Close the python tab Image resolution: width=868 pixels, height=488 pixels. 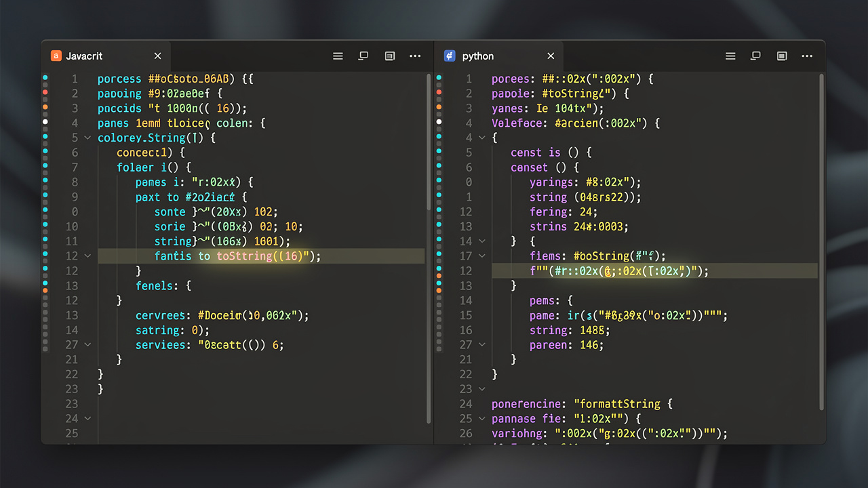coord(551,56)
